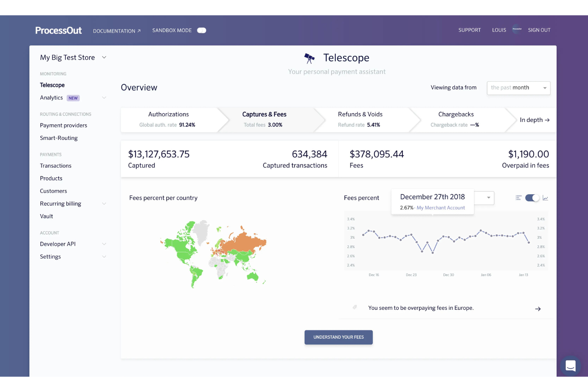588x392 pixels.
Task: Click the NEW badge beside Analytics
Action: click(x=73, y=98)
